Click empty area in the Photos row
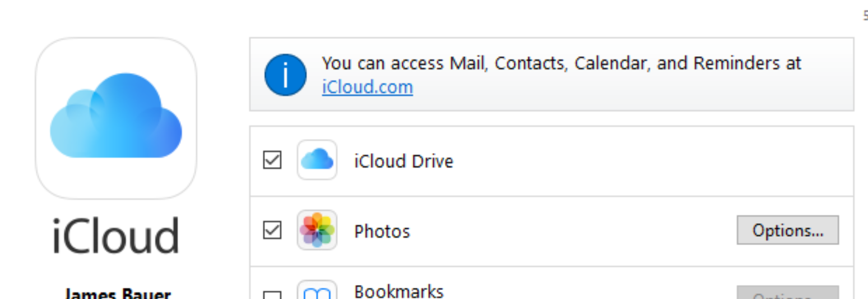Screen dimensions: 868x299 tap(560, 231)
